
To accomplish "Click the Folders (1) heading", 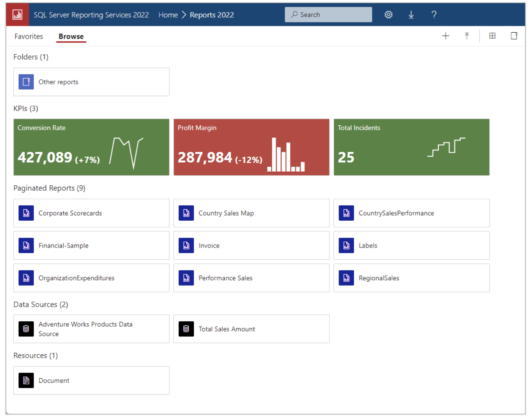I will coord(31,57).
